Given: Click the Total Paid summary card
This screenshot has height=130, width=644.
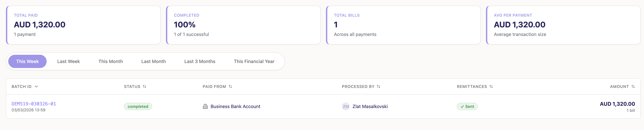Looking at the screenshot, I should pos(83,25).
